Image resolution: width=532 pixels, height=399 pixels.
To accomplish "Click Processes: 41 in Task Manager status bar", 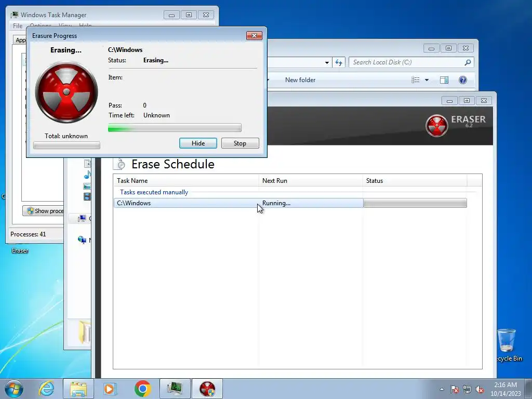I will tap(28, 234).
